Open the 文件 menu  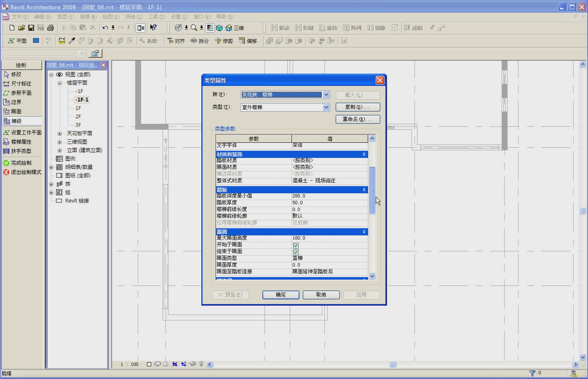(20, 17)
